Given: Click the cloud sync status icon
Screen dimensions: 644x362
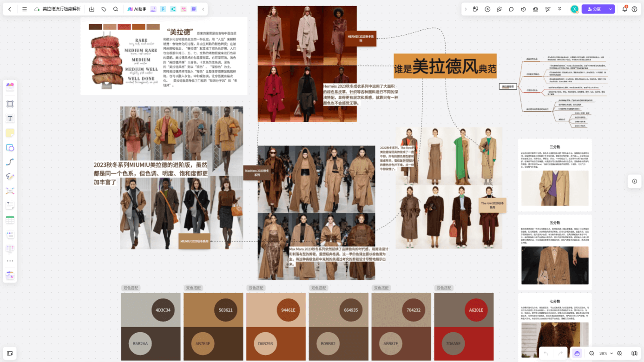Looking at the screenshot, I should (x=37, y=9).
